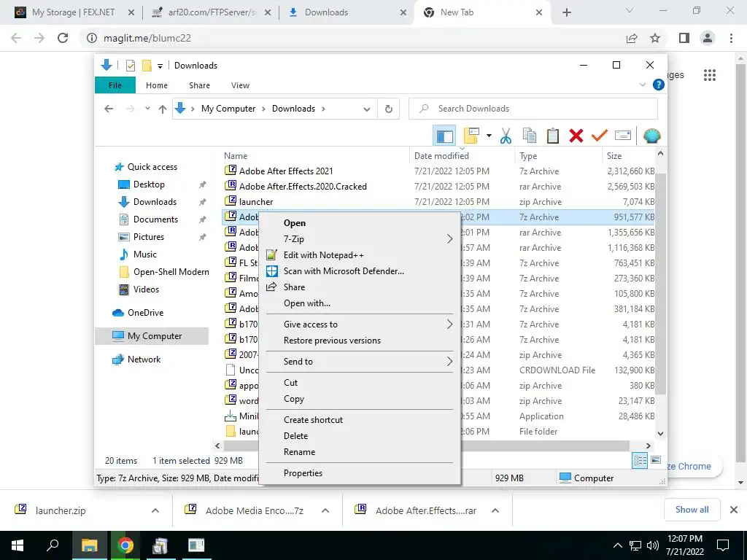This screenshot has width=747, height=560.
Task: Open File Explorer from the taskbar
Action: pos(89,545)
